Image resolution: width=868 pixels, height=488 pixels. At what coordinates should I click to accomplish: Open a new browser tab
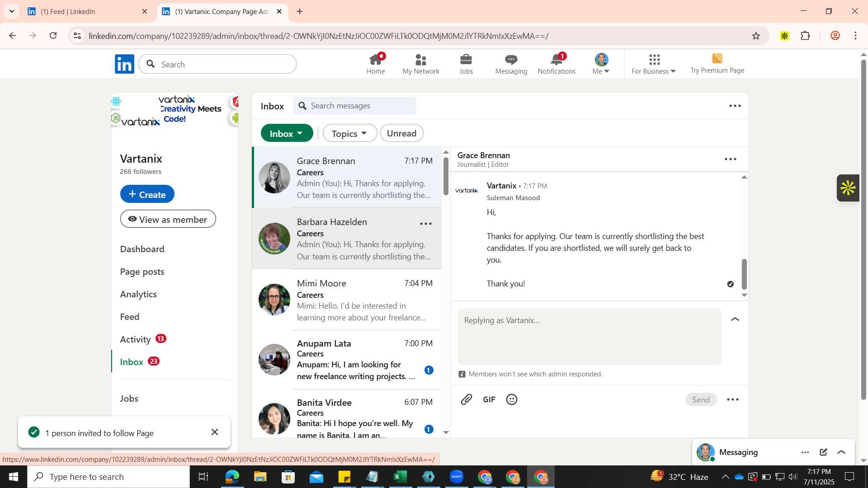coord(300,12)
